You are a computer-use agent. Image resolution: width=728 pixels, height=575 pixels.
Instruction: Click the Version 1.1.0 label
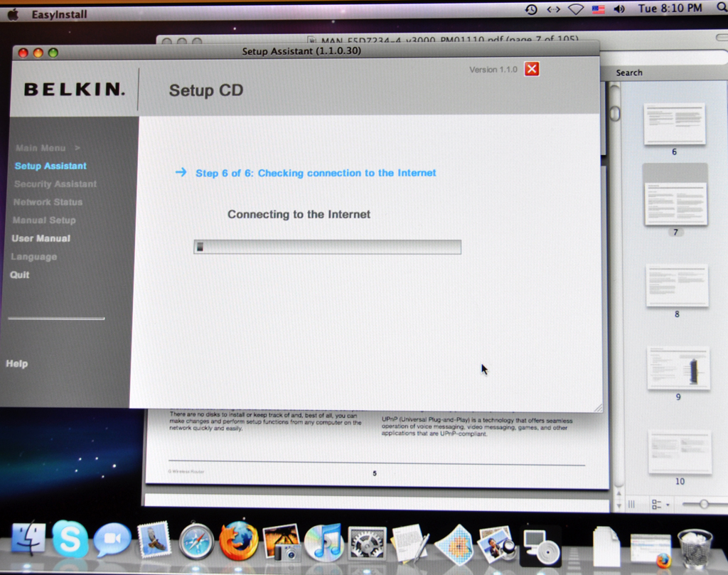pos(493,70)
